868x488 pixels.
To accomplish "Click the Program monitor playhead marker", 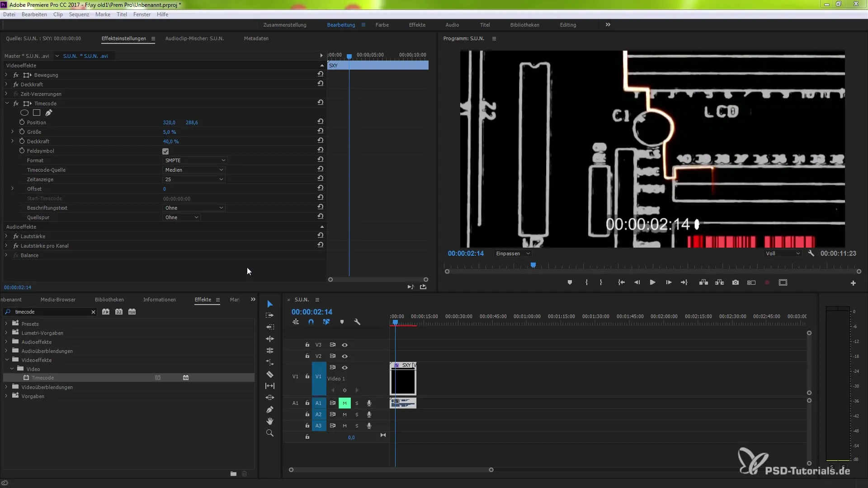I will click(x=533, y=265).
